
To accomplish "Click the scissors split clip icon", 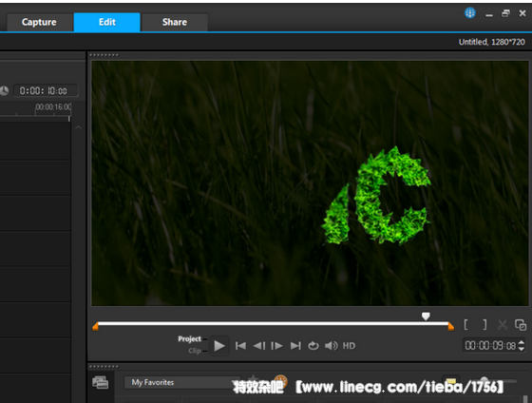I will pyautogui.click(x=503, y=325).
